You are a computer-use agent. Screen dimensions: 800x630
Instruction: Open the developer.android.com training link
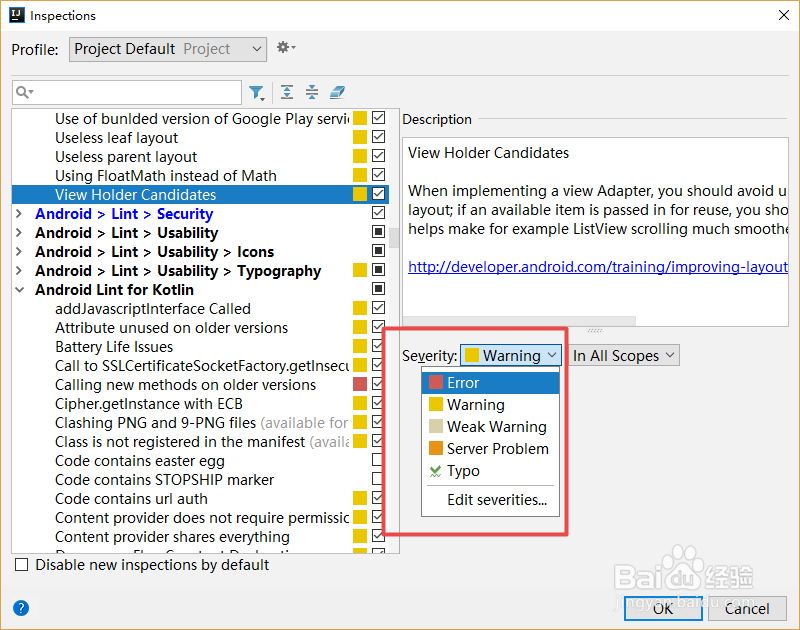click(598, 267)
